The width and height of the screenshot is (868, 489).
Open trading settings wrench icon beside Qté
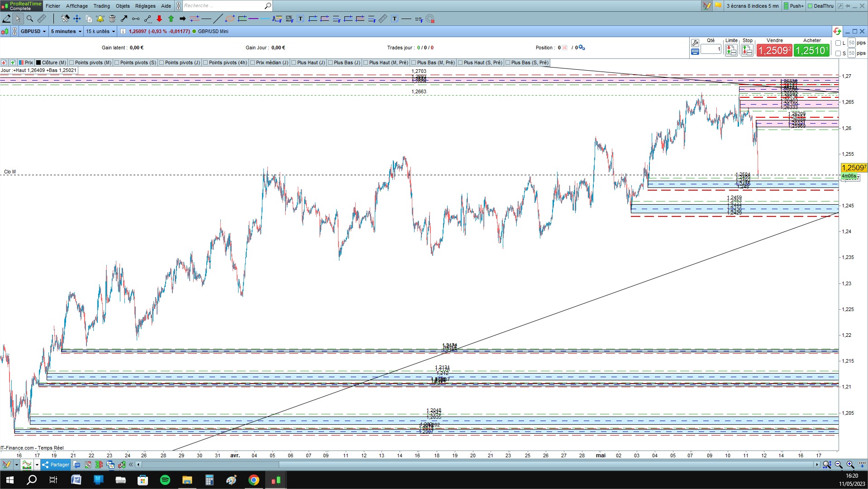point(695,43)
